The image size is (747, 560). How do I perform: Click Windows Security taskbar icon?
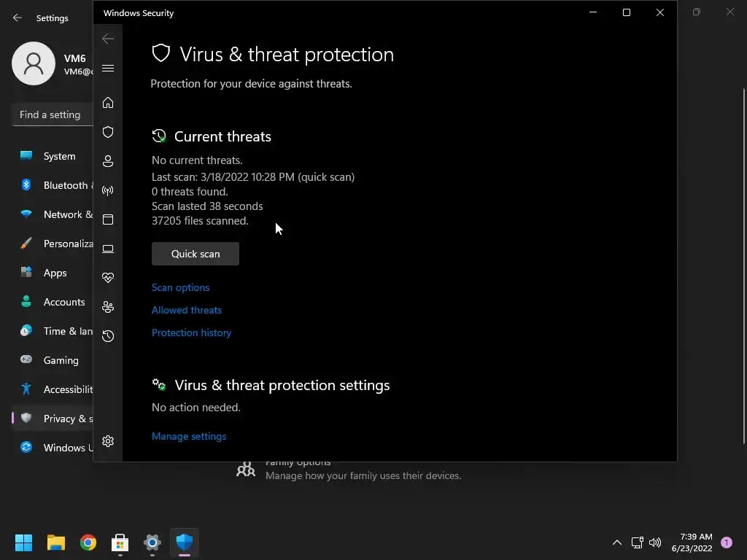click(185, 542)
